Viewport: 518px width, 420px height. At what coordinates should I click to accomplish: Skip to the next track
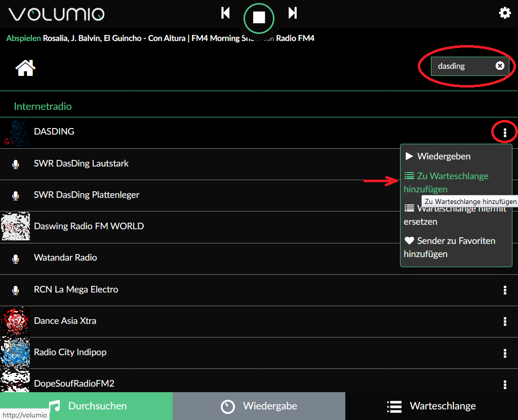(x=292, y=13)
